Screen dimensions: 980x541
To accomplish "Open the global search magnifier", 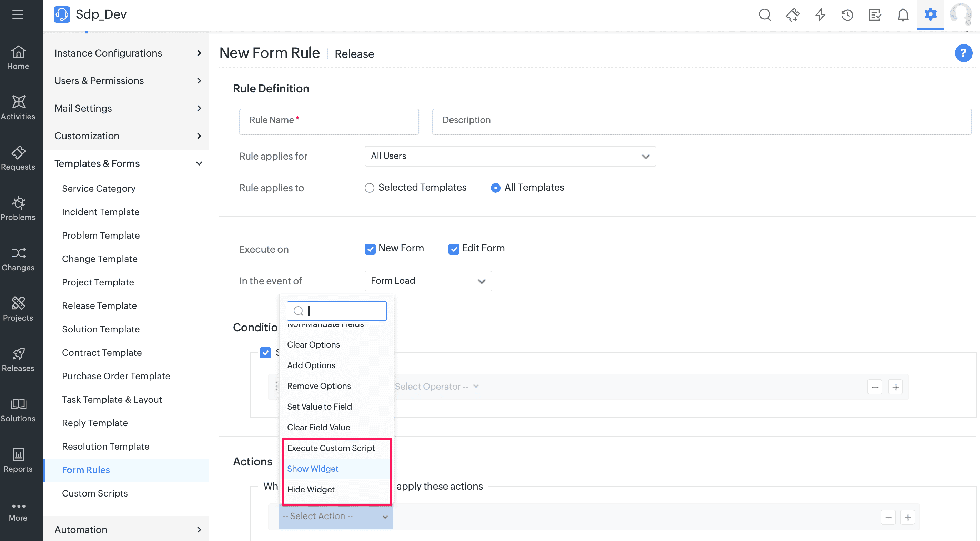I will 765,15.
